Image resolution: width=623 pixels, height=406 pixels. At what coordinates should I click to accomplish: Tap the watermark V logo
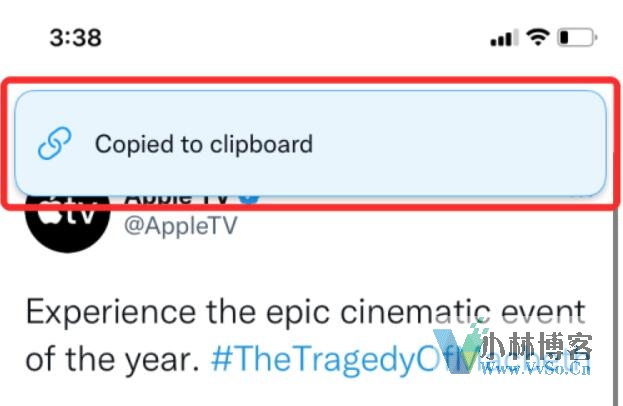click(457, 350)
